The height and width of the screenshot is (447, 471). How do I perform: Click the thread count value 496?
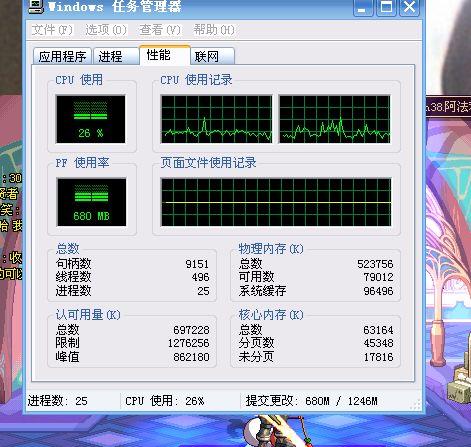coord(200,277)
